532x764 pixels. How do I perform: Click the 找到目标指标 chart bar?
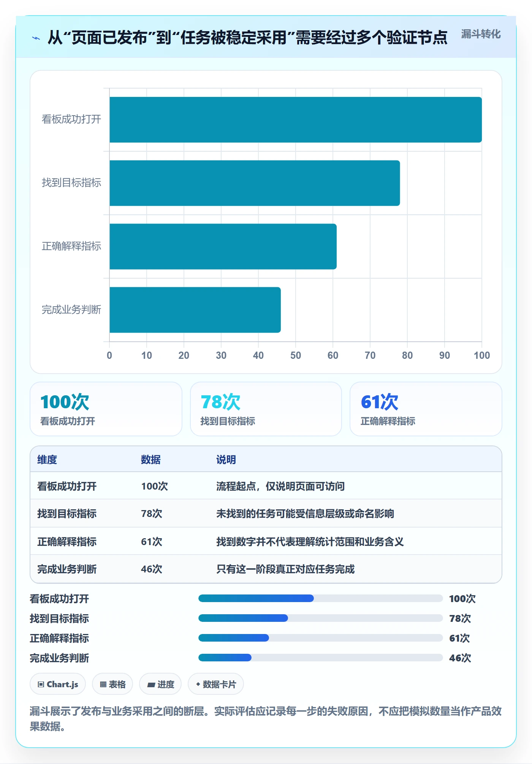pos(255,183)
